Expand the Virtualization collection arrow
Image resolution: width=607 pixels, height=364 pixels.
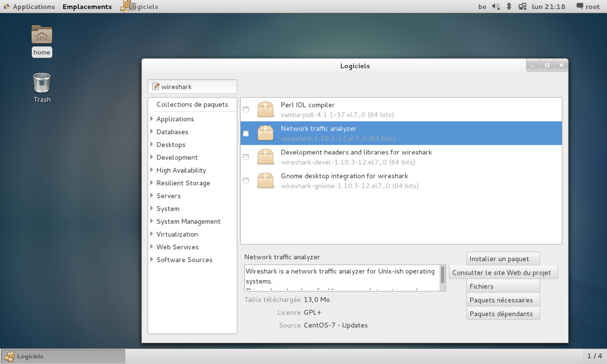[152, 234]
